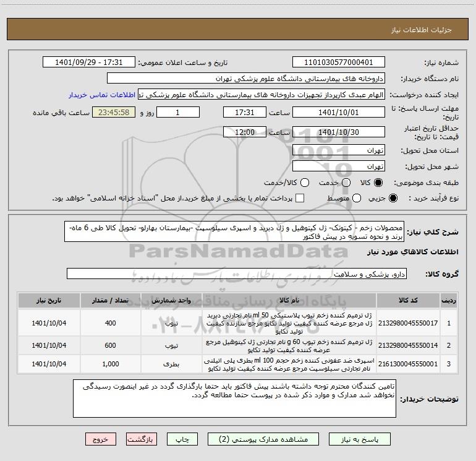Click the deadline time field 17:31
This screenshot has width=476, height=461.
pyautogui.click(x=245, y=112)
